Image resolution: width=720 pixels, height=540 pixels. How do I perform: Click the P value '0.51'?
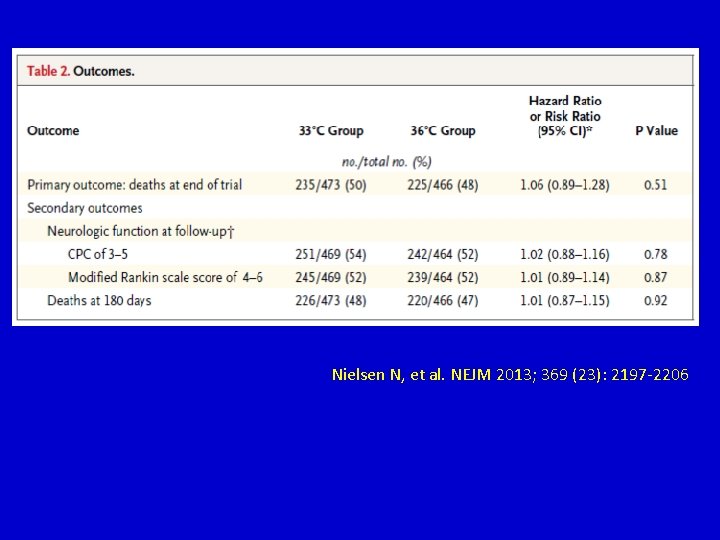pyautogui.click(x=655, y=185)
